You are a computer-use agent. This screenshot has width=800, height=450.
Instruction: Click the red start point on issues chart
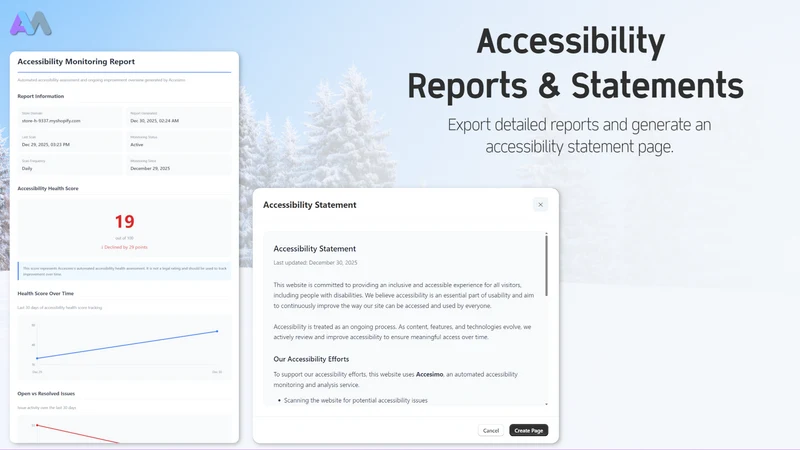point(37,425)
